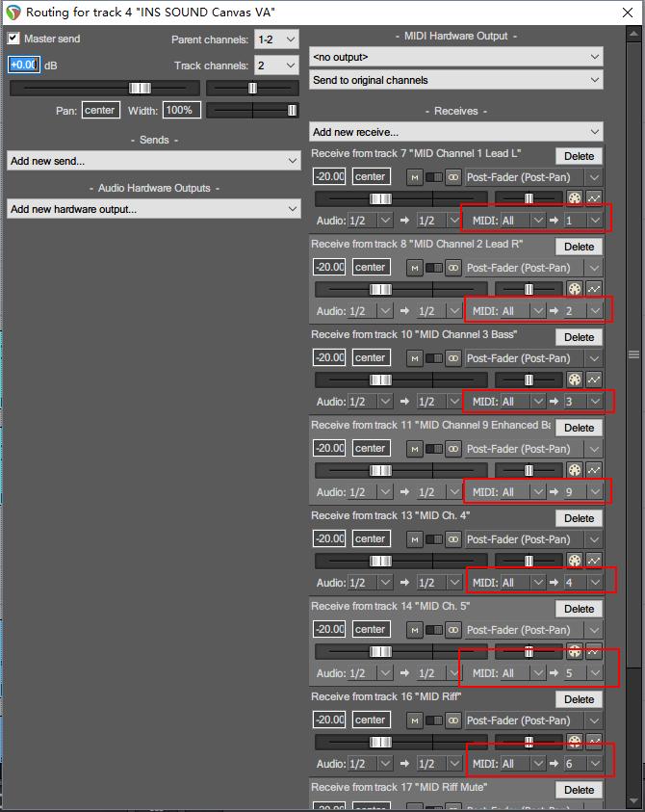Delete the receive from track 16
The height and width of the screenshot is (812, 645).
pos(579,699)
